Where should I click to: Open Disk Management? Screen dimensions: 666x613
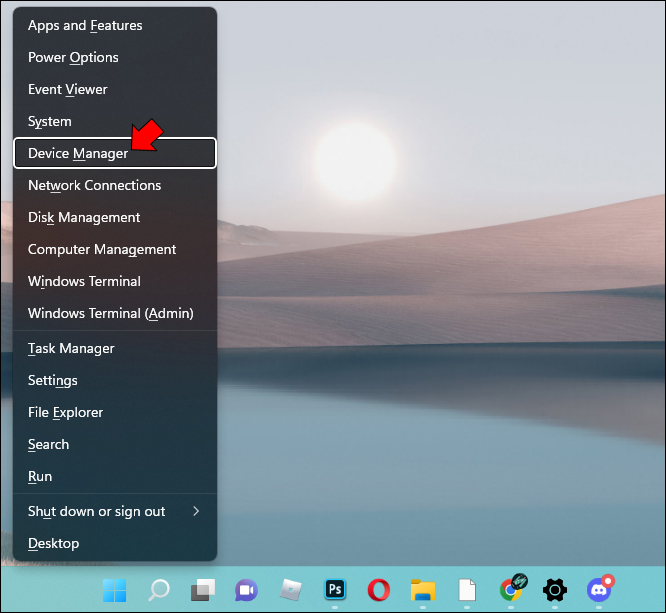click(x=115, y=218)
